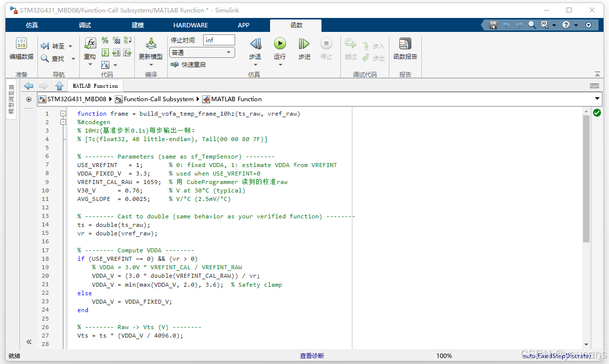The image size is (609, 364).
Task: Switch to the APP tab
Action: (x=244, y=25)
